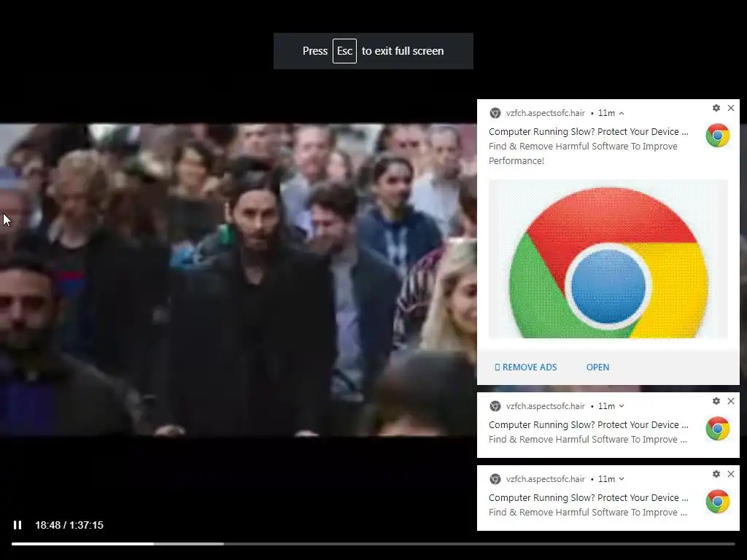Click the middle notification 'Find & Remove' body text
Image resolution: width=747 pixels, height=560 pixels.
588,440
